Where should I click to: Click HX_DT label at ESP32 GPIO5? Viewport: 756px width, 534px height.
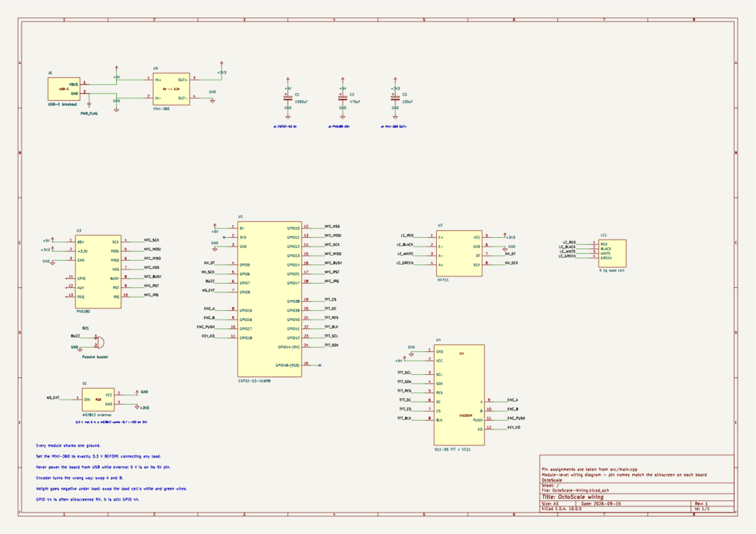point(209,263)
